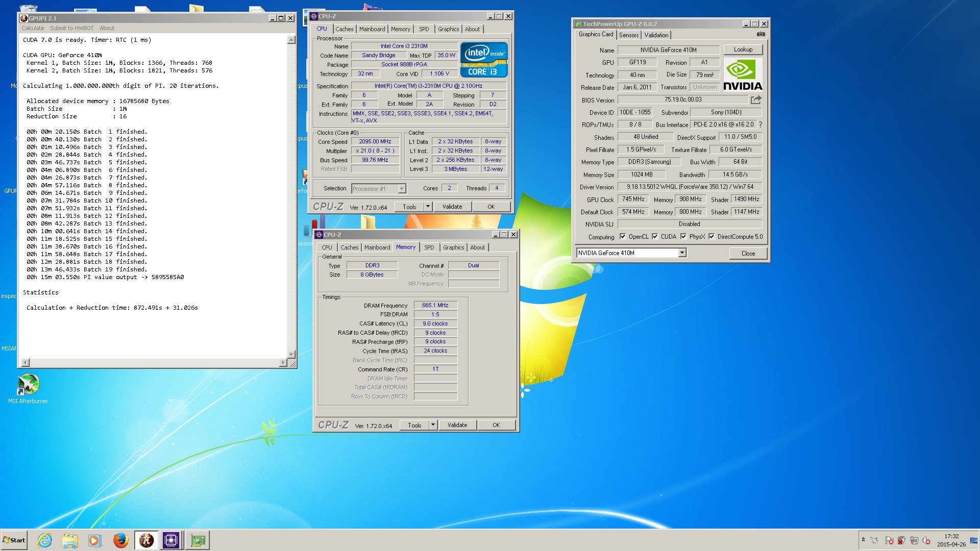Viewport: 980px width, 551px height.
Task: Switch to the GPU-Z taskbar button
Action: 198,540
